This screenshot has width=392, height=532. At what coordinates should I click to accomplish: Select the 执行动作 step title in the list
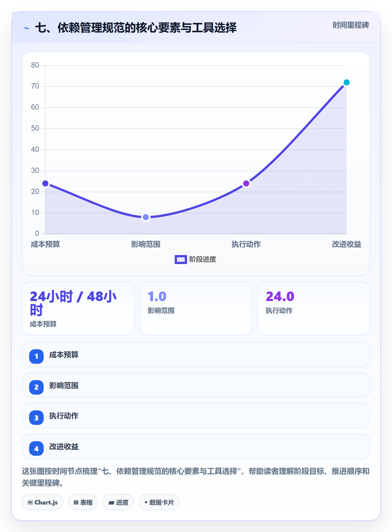tap(64, 416)
